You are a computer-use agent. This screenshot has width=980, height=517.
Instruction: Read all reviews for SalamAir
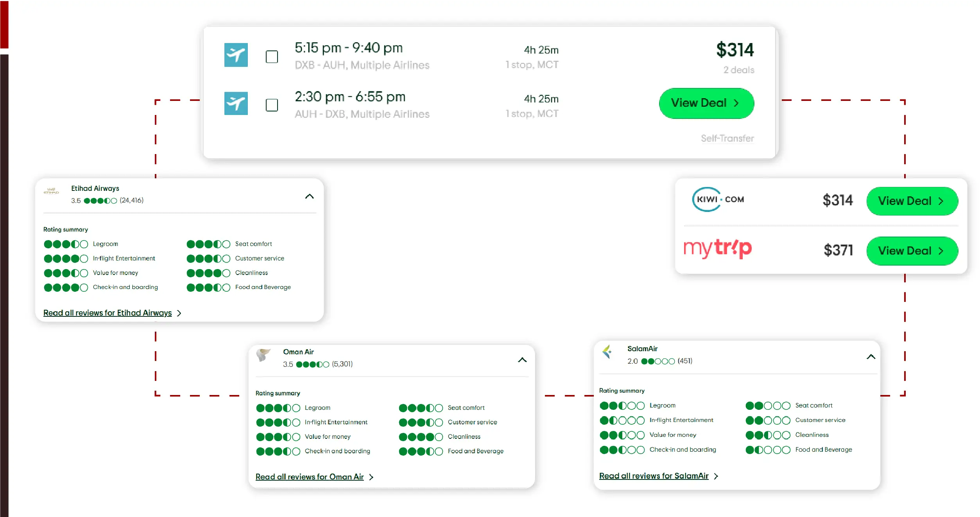[x=654, y=476]
